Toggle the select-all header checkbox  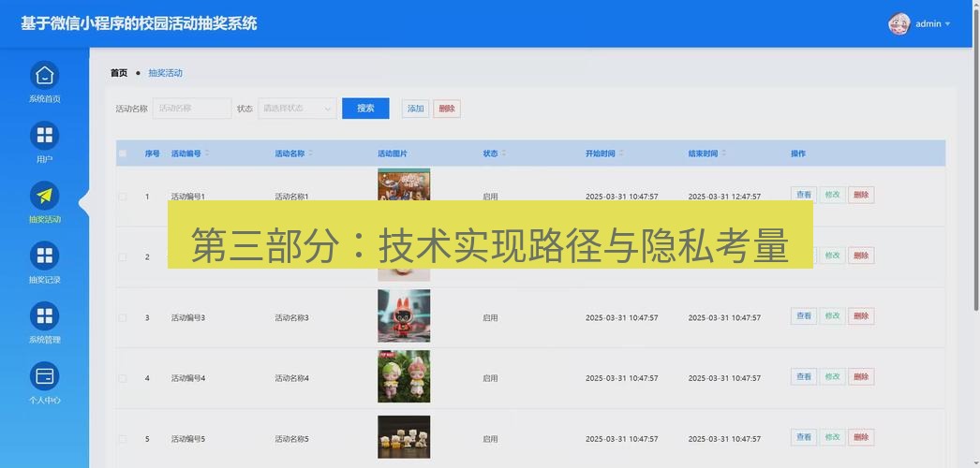[123, 154]
